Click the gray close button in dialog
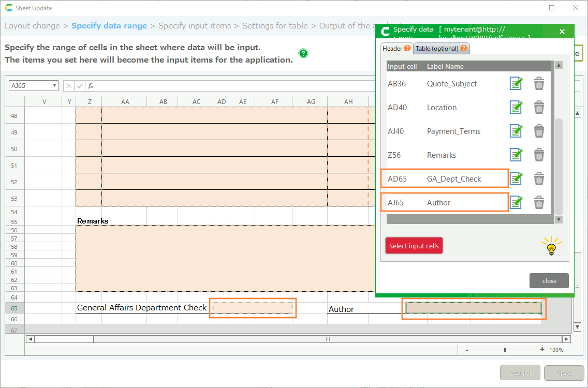This screenshot has width=588, height=388. (x=549, y=281)
